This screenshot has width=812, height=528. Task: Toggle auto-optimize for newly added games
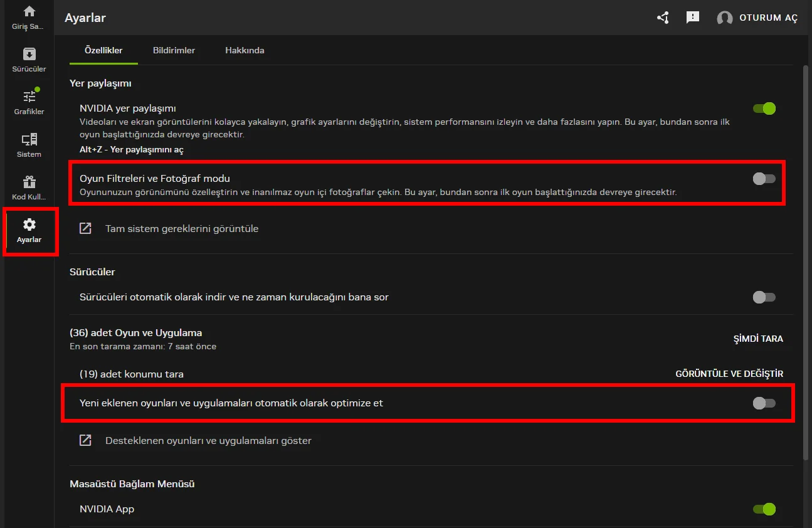(x=764, y=403)
